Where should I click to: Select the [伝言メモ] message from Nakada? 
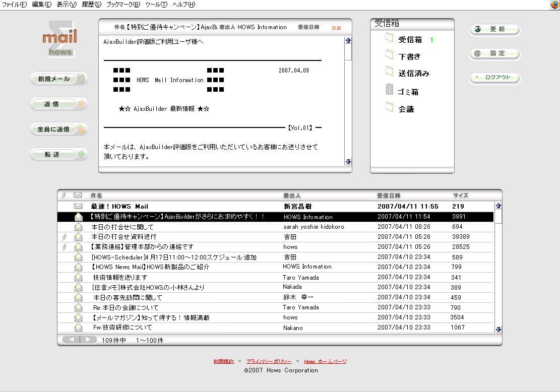pos(275,287)
